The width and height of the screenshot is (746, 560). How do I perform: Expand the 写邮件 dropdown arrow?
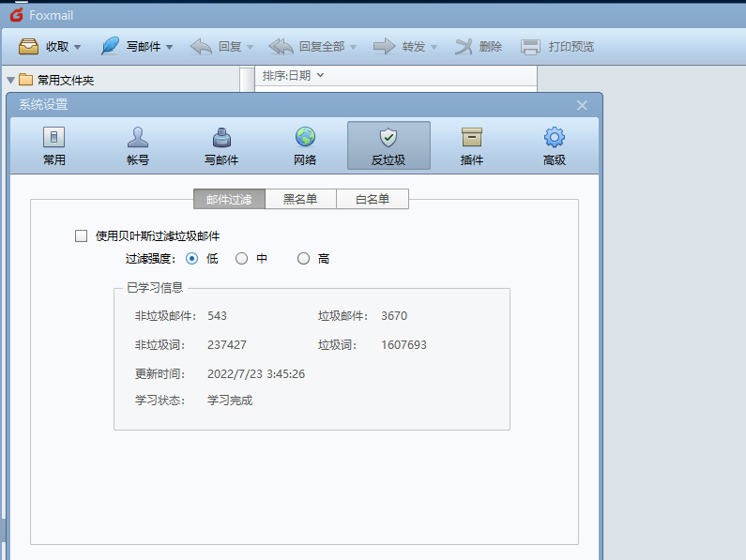pyautogui.click(x=169, y=47)
